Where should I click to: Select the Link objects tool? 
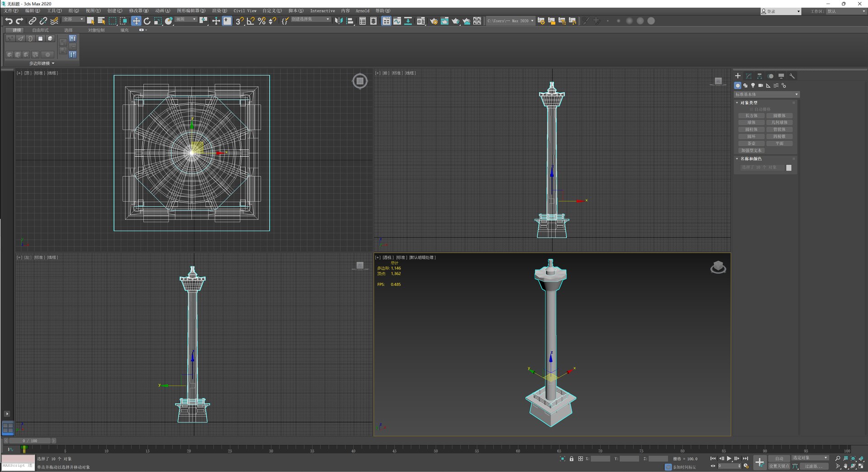click(x=33, y=21)
